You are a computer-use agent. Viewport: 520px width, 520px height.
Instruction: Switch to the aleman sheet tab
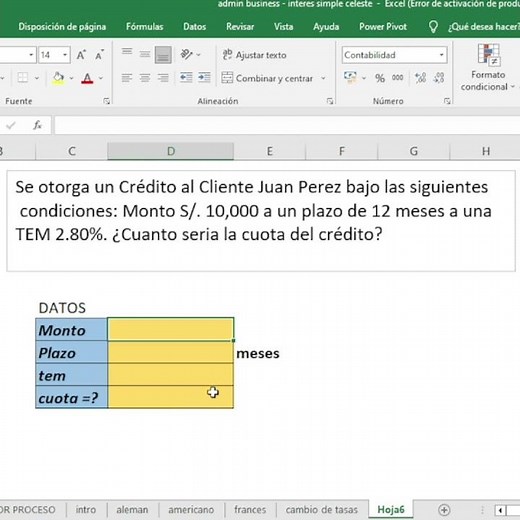point(132,510)
